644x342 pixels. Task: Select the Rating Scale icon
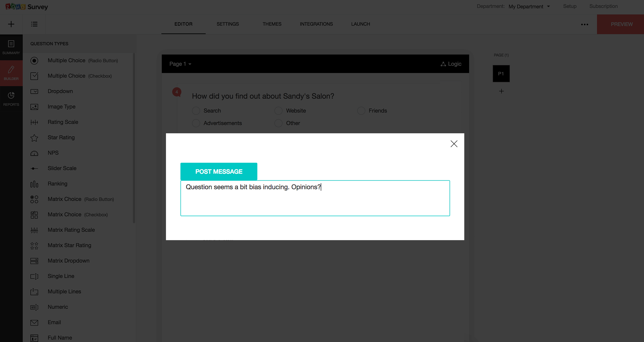coord(34,122)
